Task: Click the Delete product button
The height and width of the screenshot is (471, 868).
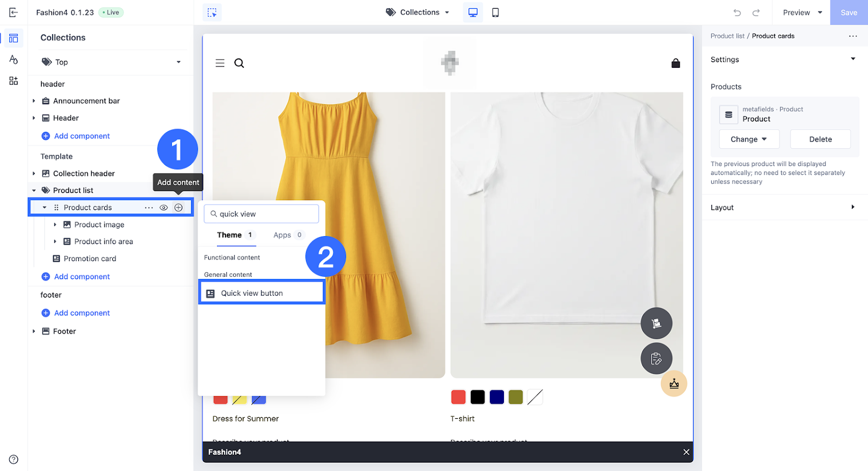Action: (x=820, y=139)
